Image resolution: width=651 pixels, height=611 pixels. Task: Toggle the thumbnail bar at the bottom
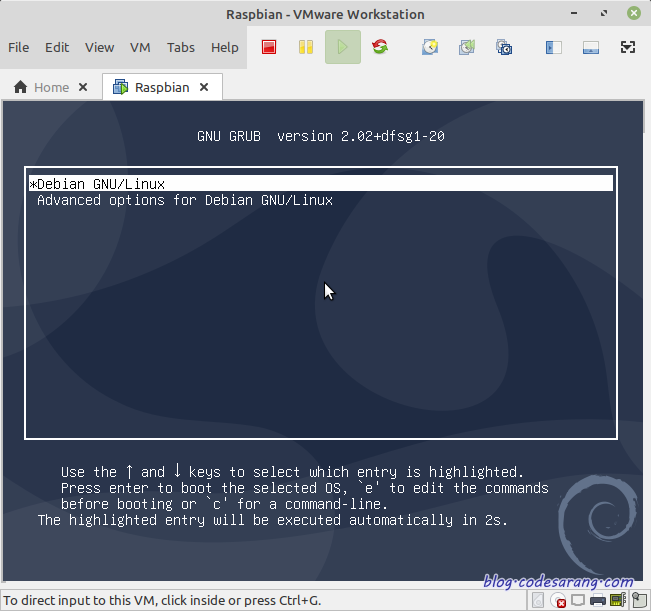pos(591,47)
